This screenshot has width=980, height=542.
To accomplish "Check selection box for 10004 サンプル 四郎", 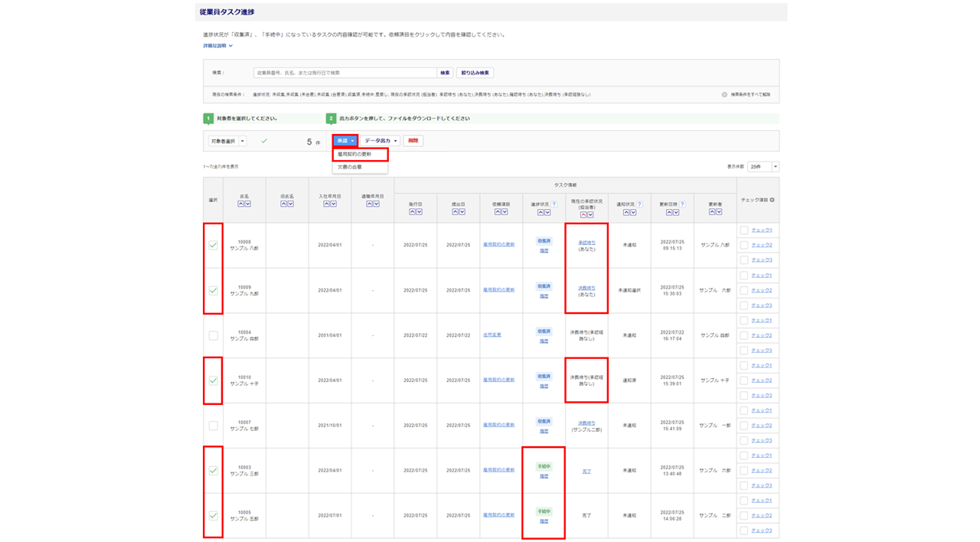I will click(213, 335).
